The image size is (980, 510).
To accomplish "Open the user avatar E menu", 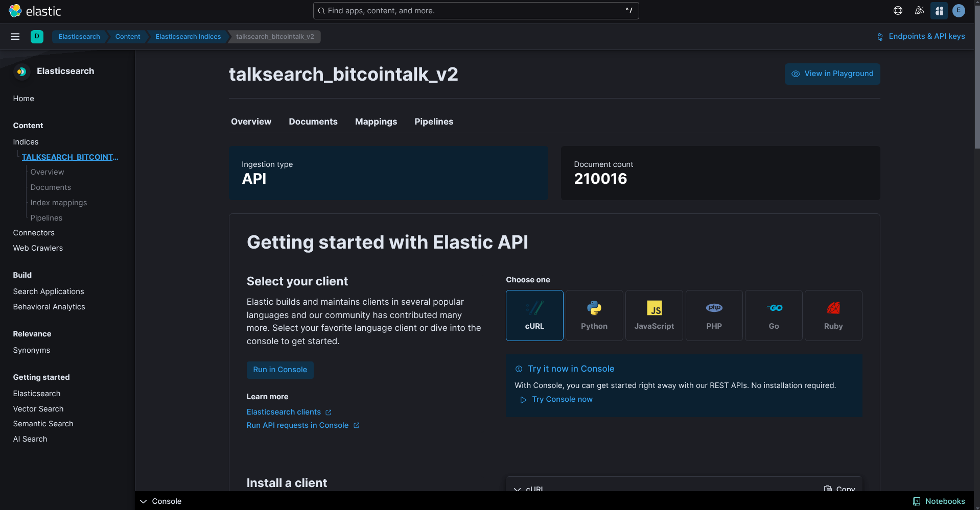I will tap(959, 11).
